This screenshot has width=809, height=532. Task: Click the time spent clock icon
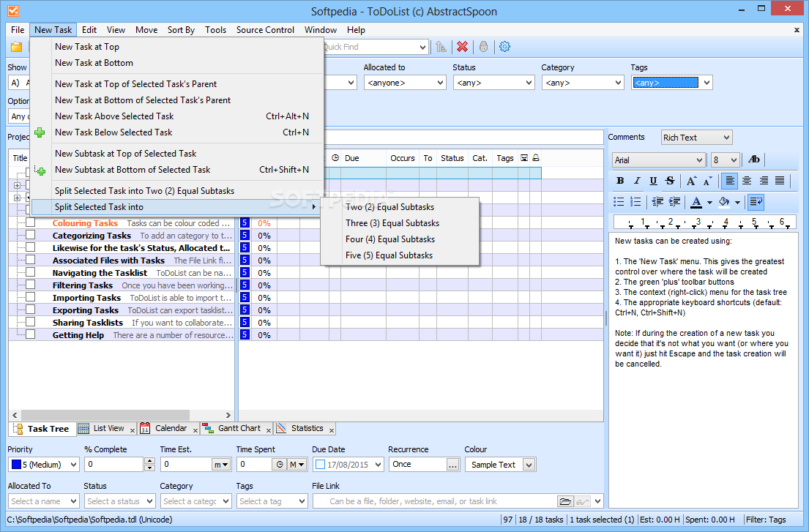click(279, 465)
